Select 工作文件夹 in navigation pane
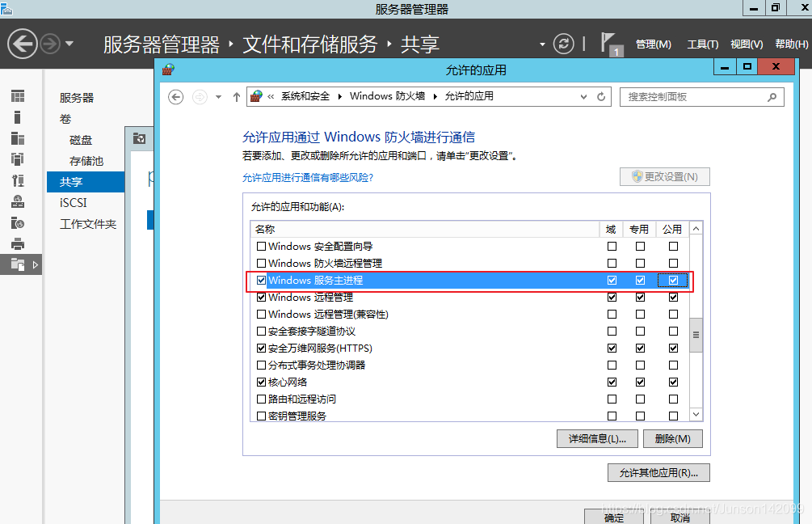The height and width of the screenshot is (524, 812). pos(88,224)
